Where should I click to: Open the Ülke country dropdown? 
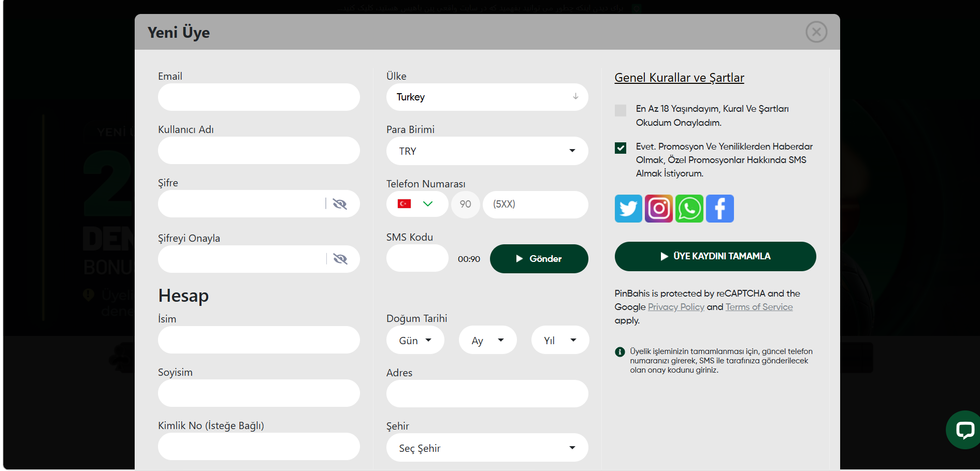[487, 97]
